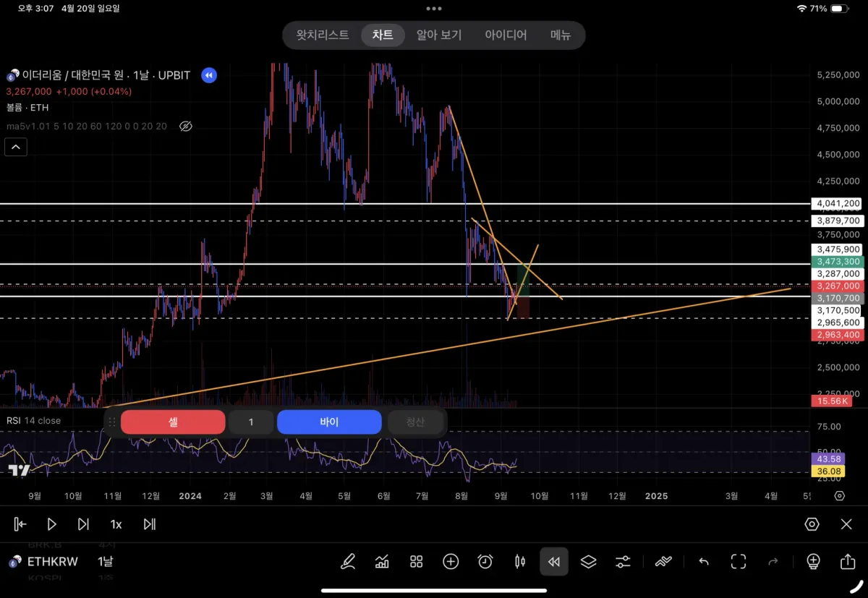Open the 1날 interval selector
This screenshot has width=868, height=598.
[106, 561]
